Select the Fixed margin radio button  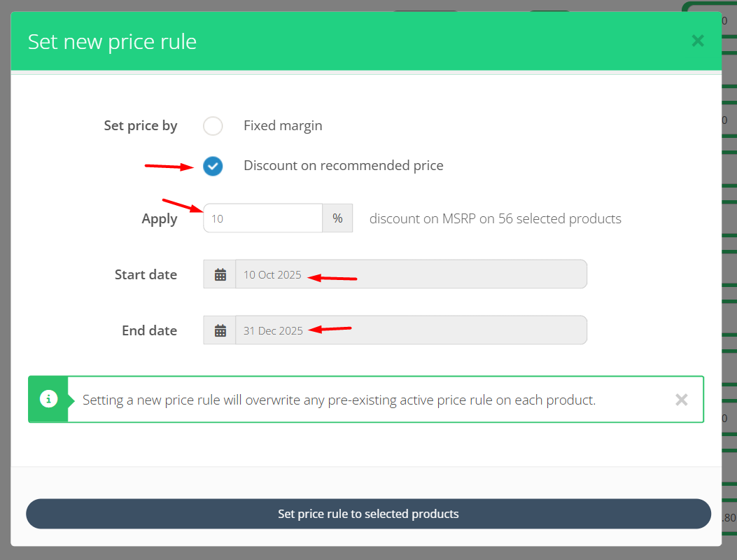[x=213, y=126]
